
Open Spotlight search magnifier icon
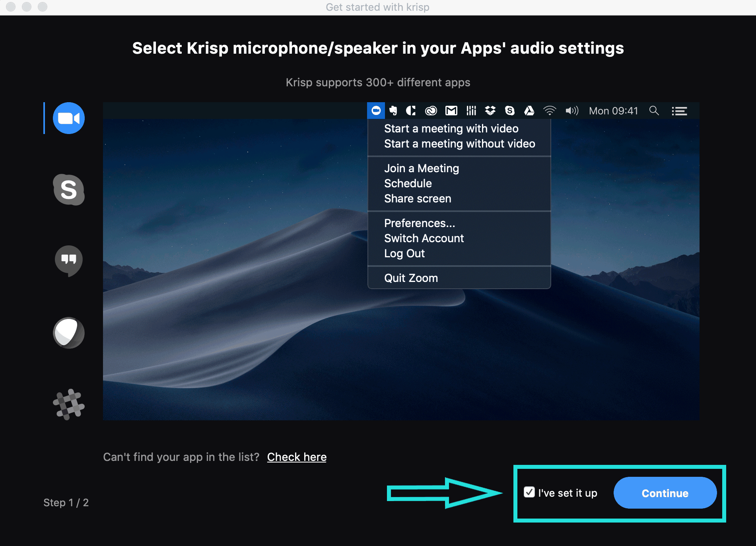(654, 111)
